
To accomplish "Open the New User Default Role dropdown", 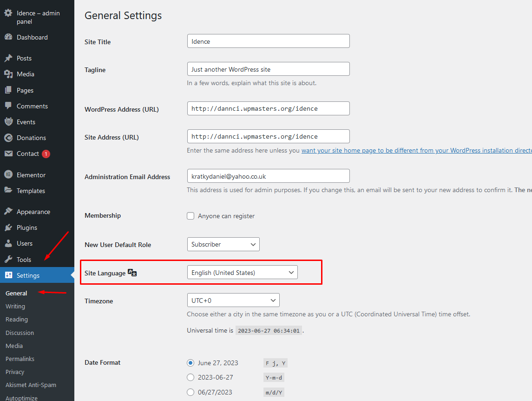I will [223, 244].
